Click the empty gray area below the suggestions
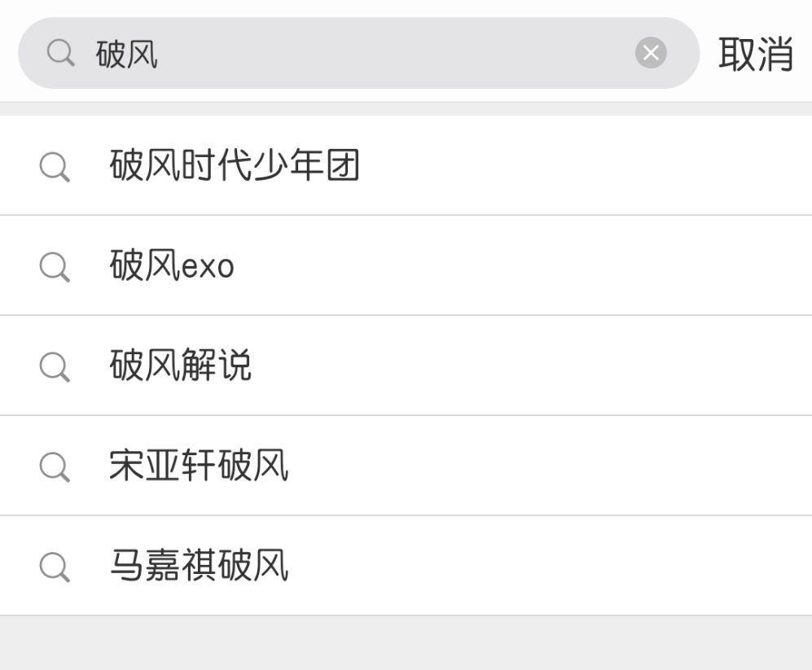Image resolution: width=812 pixels, height=670 pixels. coord(406,643)
